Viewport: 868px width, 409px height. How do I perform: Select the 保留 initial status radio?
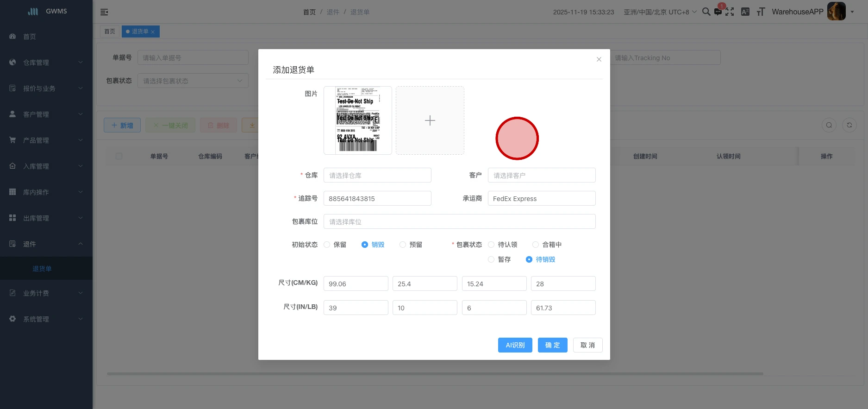pos(327,245)
